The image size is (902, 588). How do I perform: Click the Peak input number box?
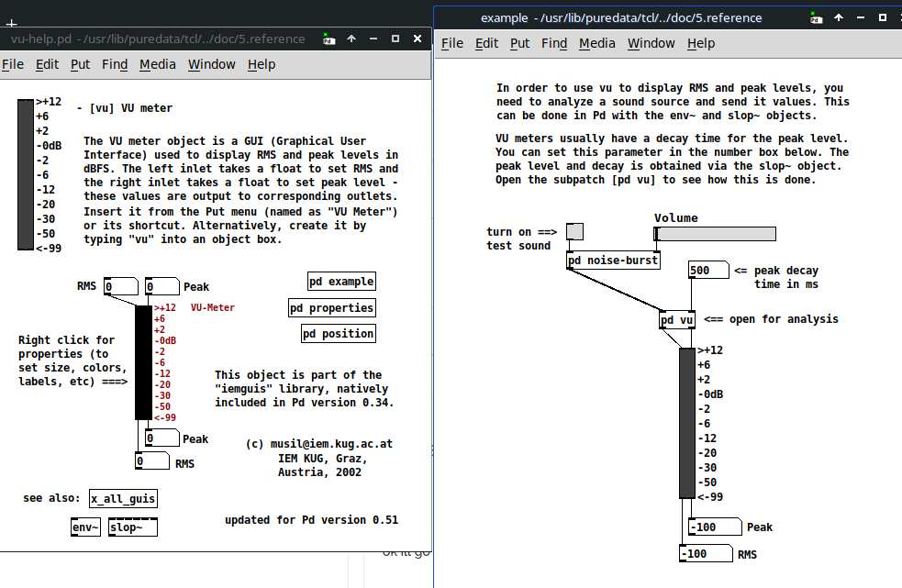162,286
